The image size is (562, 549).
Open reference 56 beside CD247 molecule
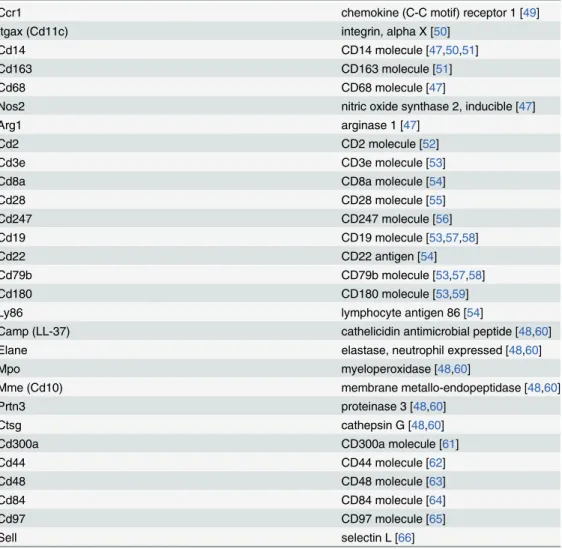(x=442, y=219)
